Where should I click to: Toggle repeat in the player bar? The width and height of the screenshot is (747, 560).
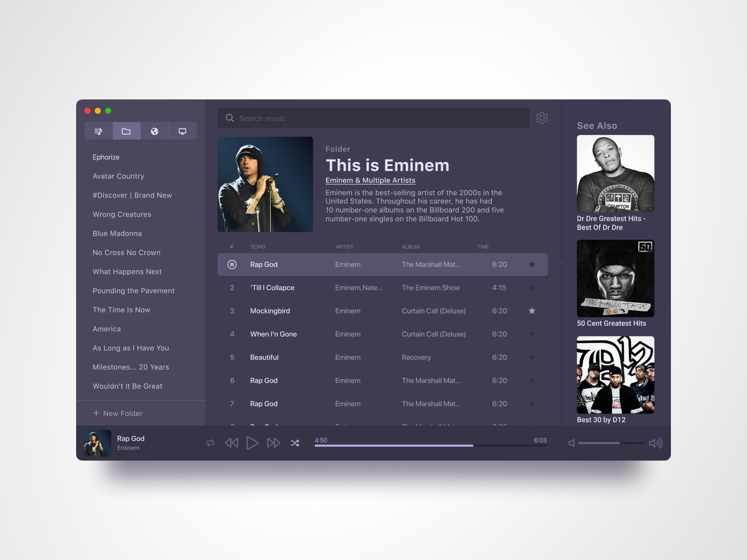[211, 443]
